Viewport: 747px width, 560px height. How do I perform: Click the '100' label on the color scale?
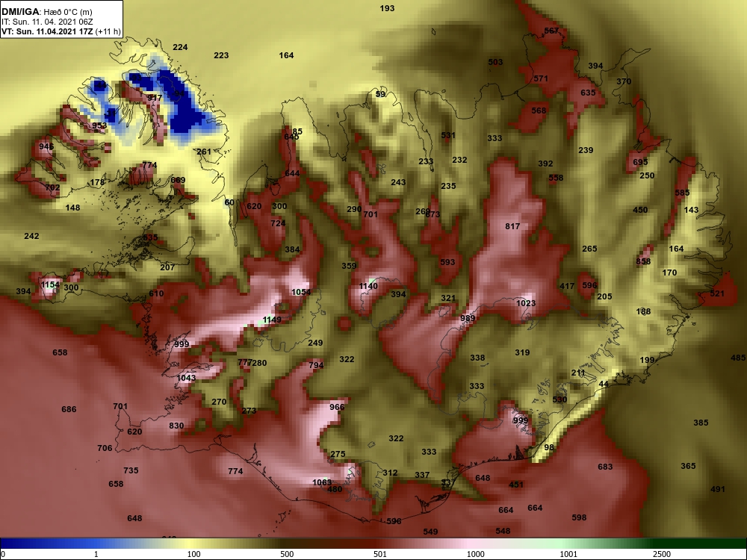click(x=194, y=554)
